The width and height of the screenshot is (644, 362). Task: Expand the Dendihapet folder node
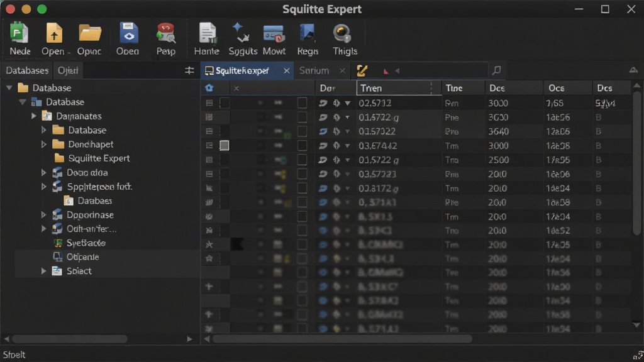click(x=43, y=144)
